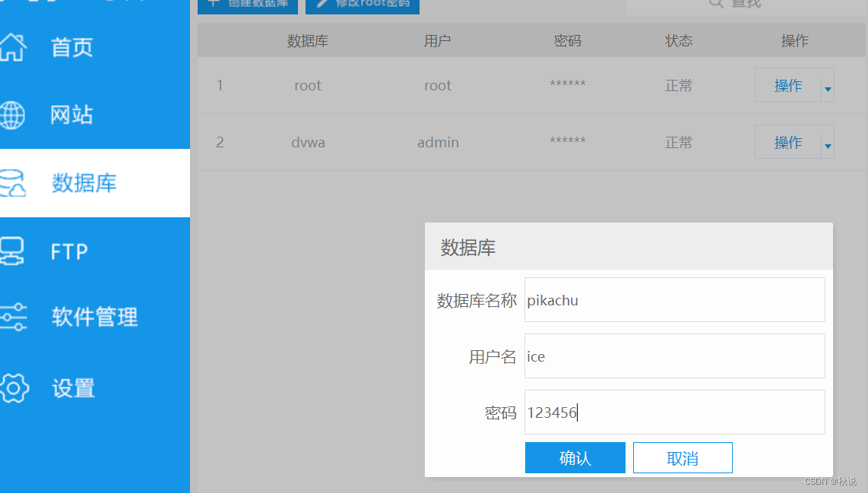
Task: Click the globe website icon
Action: (11, 115)
